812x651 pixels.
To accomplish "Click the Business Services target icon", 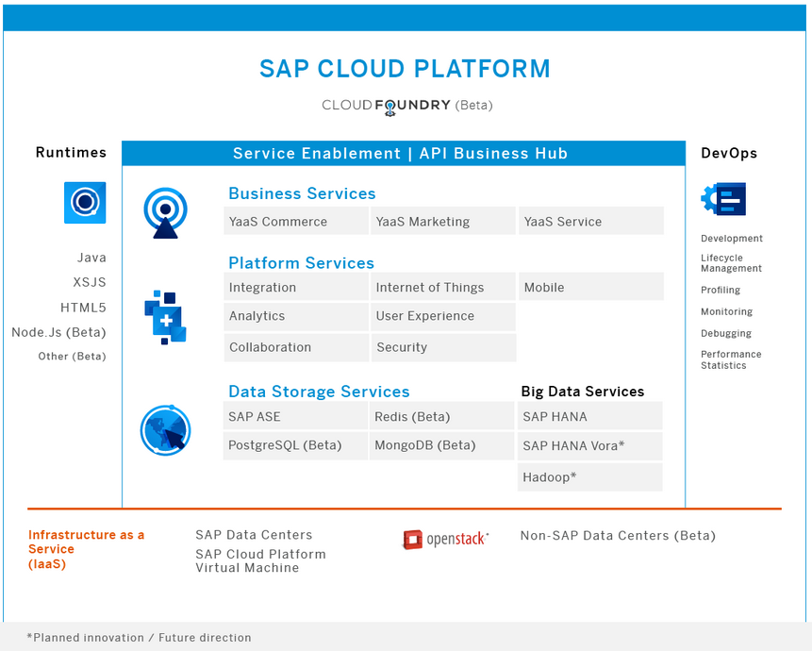I will tap(166, 213).
